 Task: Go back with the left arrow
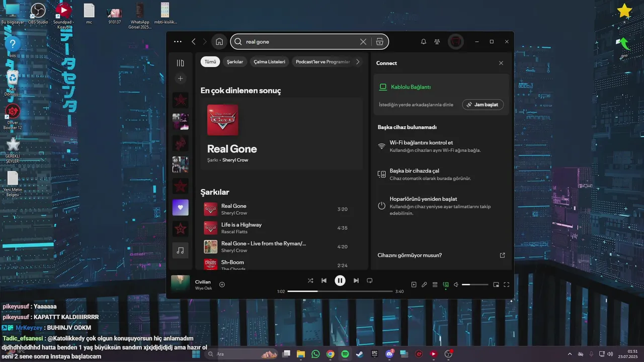(194, 42)
